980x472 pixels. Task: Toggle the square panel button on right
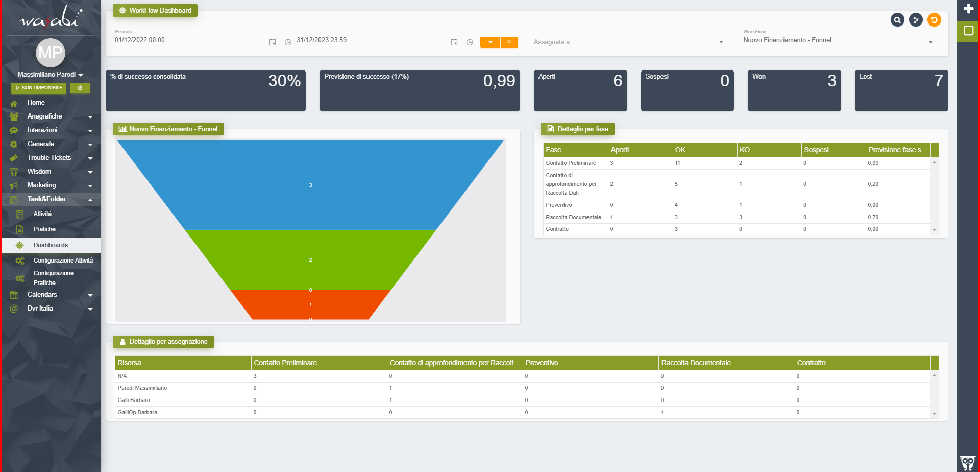pyautogui.click(x=968, y=31)
